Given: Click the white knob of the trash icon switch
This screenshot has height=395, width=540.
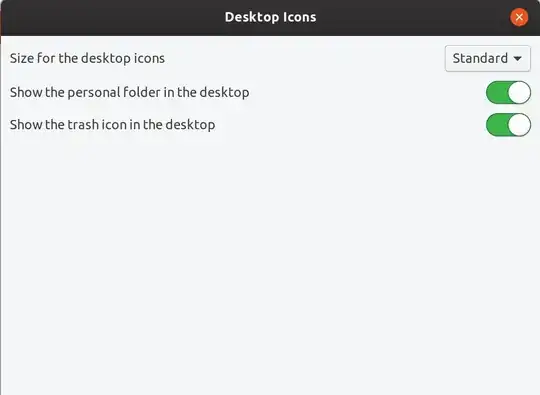Looking at the screenshot, I should click(519, 125).
